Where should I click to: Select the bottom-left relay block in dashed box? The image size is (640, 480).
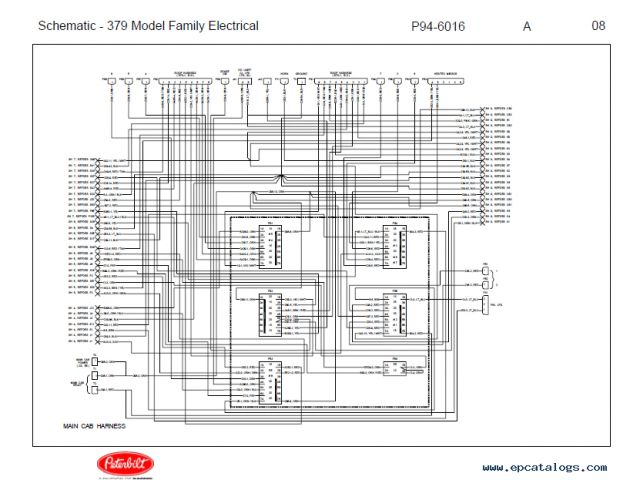coord(269,382)
